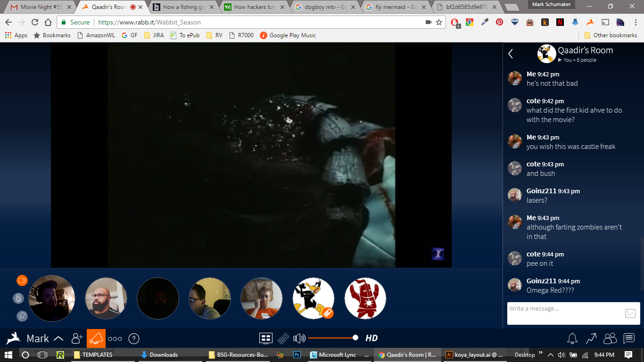Expand the 'You + 6 people' list
The width and height of the screenshot is (644, 362).
[x=577, y=60]
